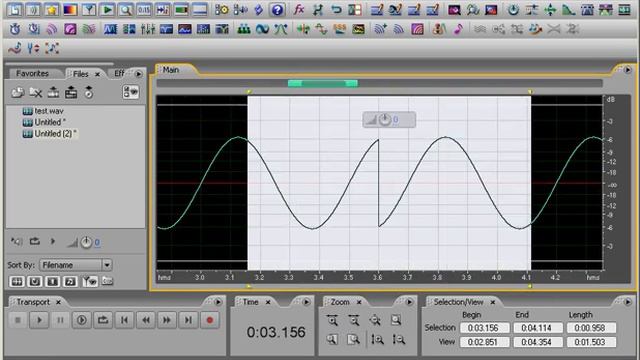This screenshot has height=360, width=640.
Task: Open Files panel options menu arrow
Action: click(x=139, y=74)
